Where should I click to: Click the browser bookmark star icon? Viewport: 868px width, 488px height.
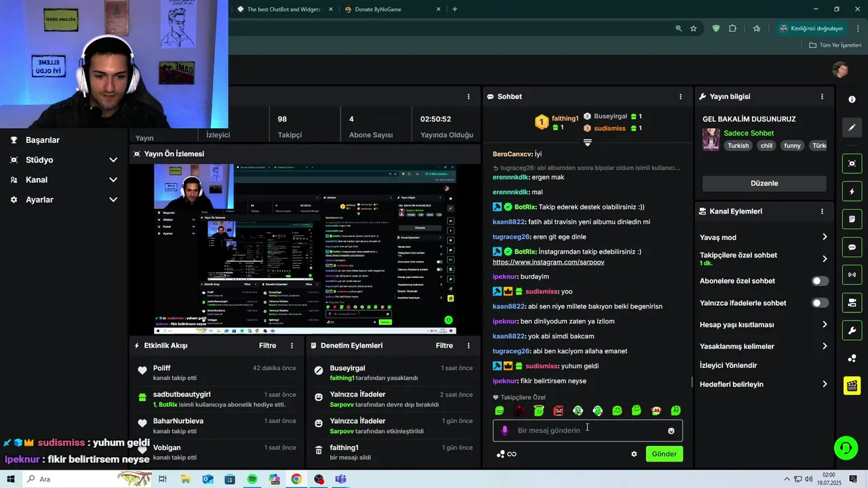coord(694,28)
